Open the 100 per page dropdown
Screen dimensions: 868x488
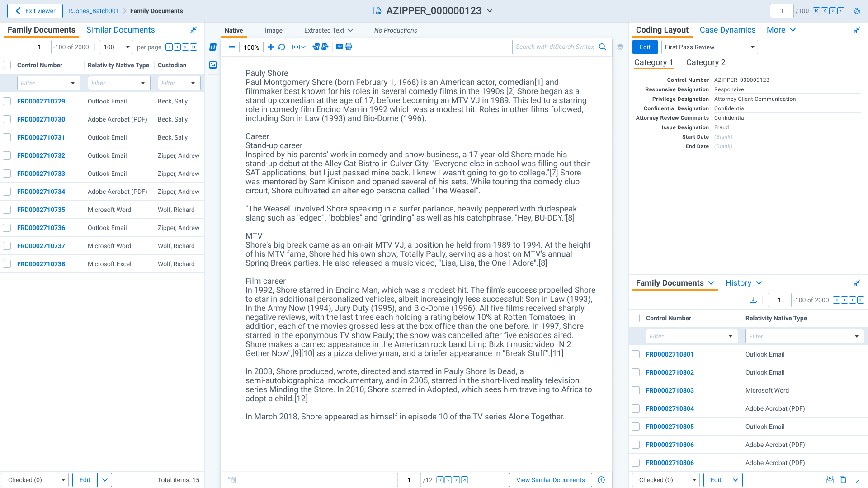click(117, 47)
